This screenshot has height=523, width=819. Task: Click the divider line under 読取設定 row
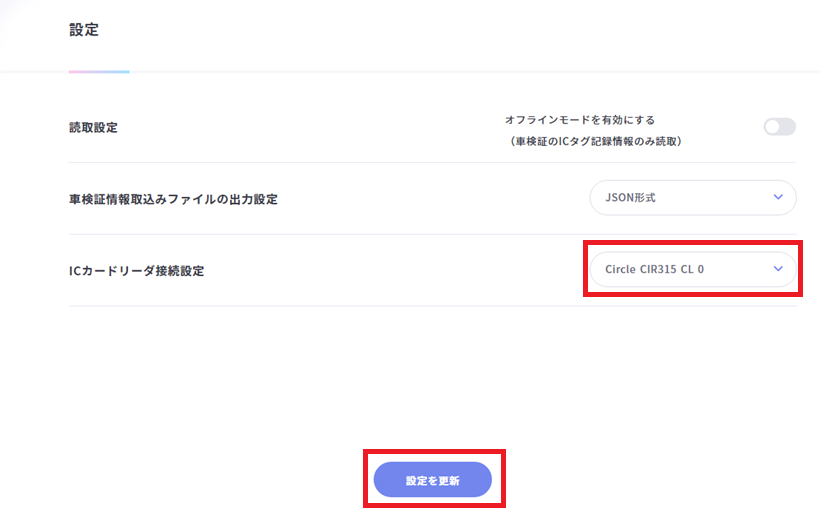click(x=432, y=163)
